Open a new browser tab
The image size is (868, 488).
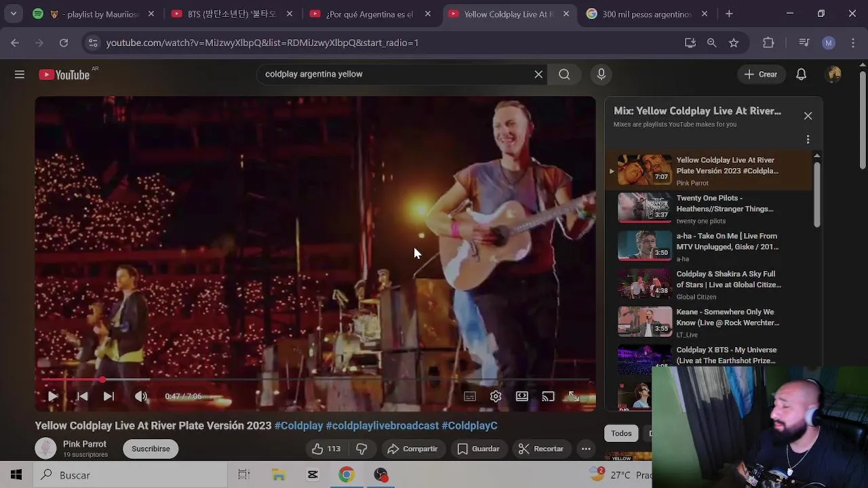729,14
